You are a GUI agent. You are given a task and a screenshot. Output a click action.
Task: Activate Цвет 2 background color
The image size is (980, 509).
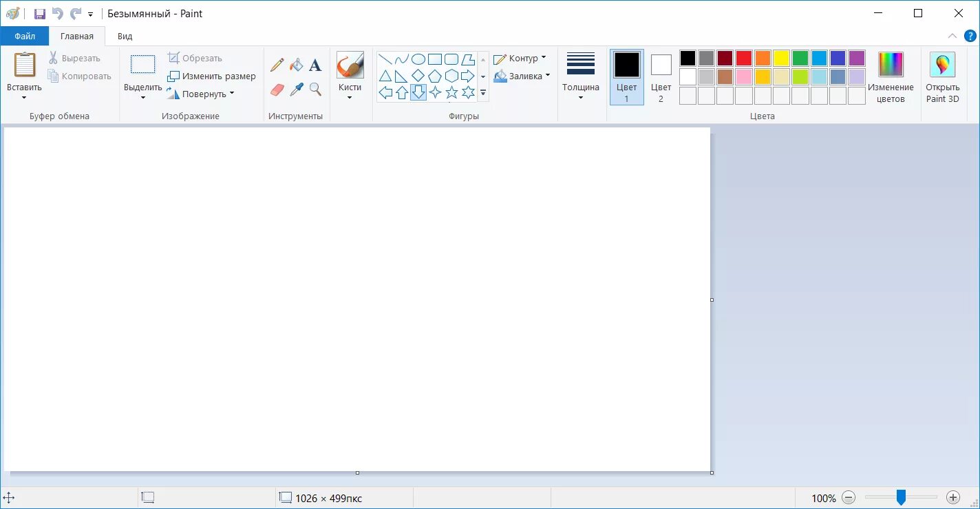point(661,77)
